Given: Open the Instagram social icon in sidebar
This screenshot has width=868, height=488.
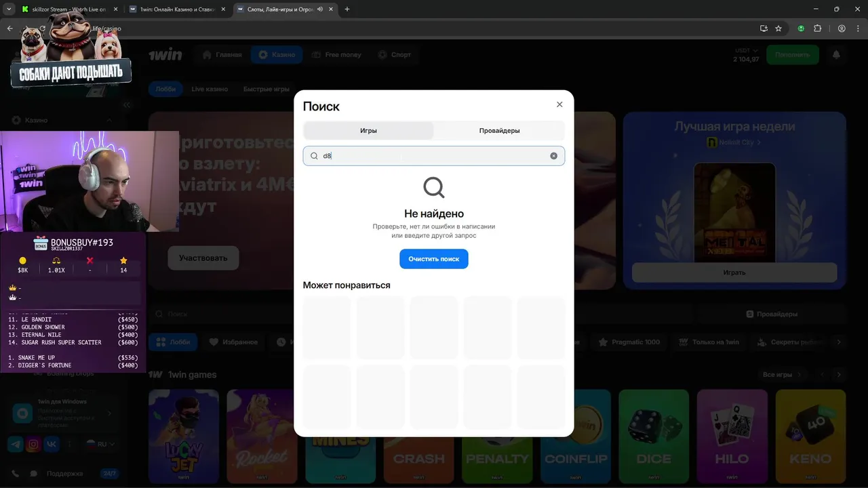Looking at the screenshot, I should [x=33, y=445].
